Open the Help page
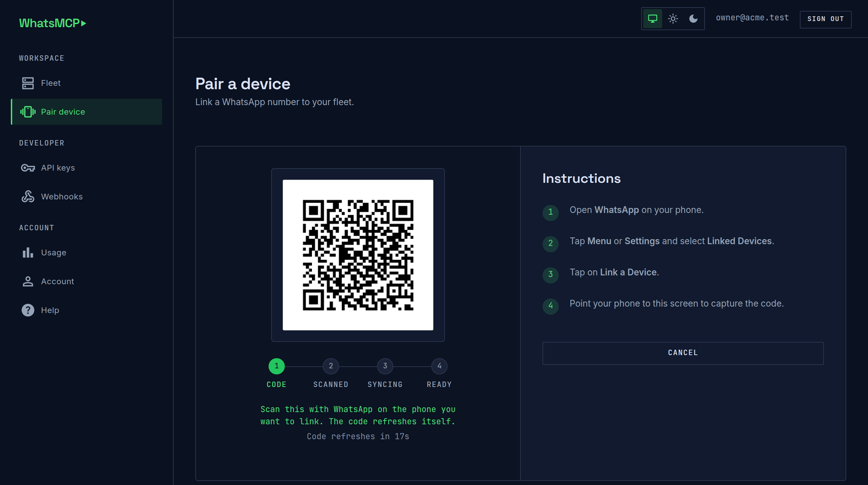Viewport: 868px width, 485px height. pos(86,310)
